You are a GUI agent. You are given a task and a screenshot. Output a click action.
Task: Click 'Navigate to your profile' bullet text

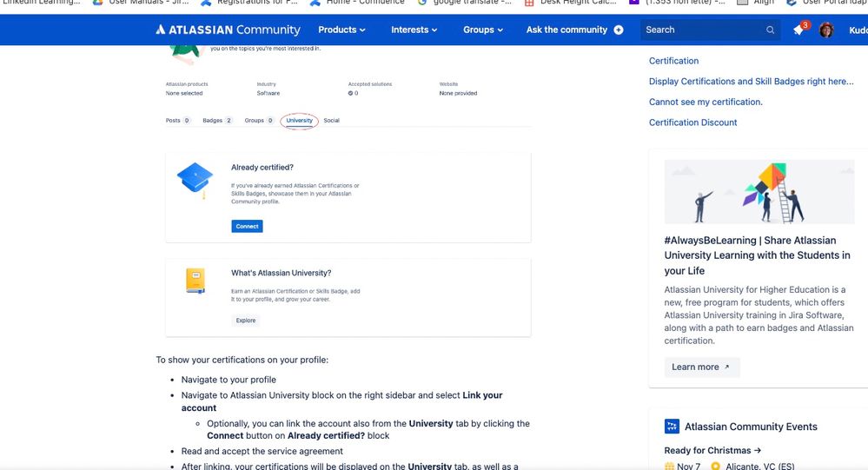[x=229, y=380]
